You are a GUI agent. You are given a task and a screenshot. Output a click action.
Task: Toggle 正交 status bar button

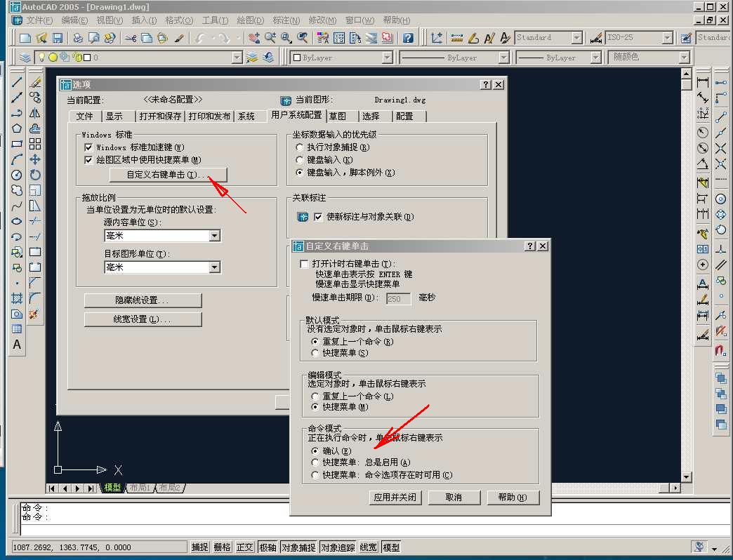(x=244, y=547)
